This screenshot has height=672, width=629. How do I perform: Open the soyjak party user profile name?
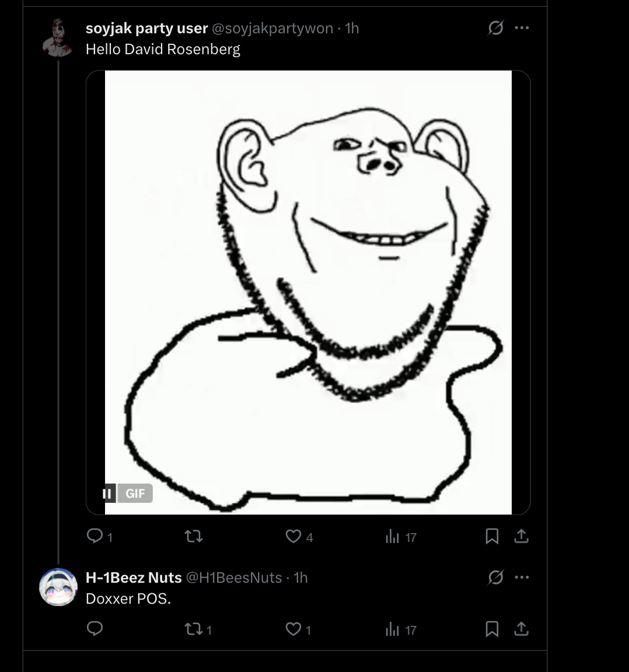[x=146, y=28]
